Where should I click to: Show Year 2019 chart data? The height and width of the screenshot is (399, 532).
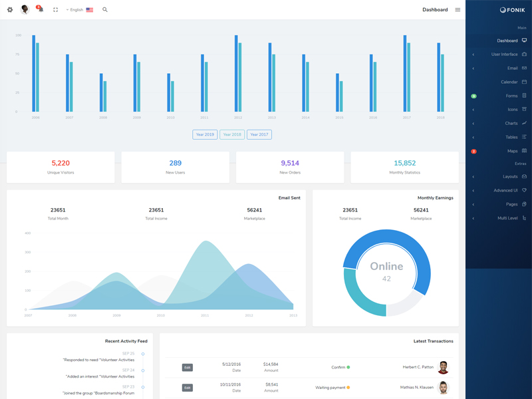[x=205, y=134]
